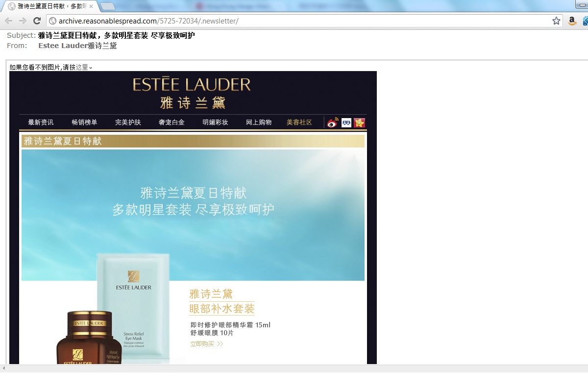Open the 最新资讯 menu item

(x=41, y=122)
